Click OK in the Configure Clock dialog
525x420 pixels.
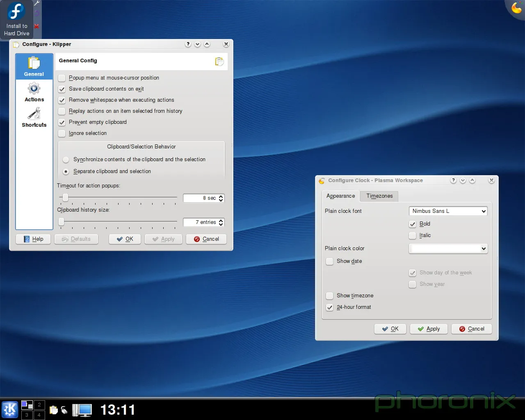pos(390,329)
